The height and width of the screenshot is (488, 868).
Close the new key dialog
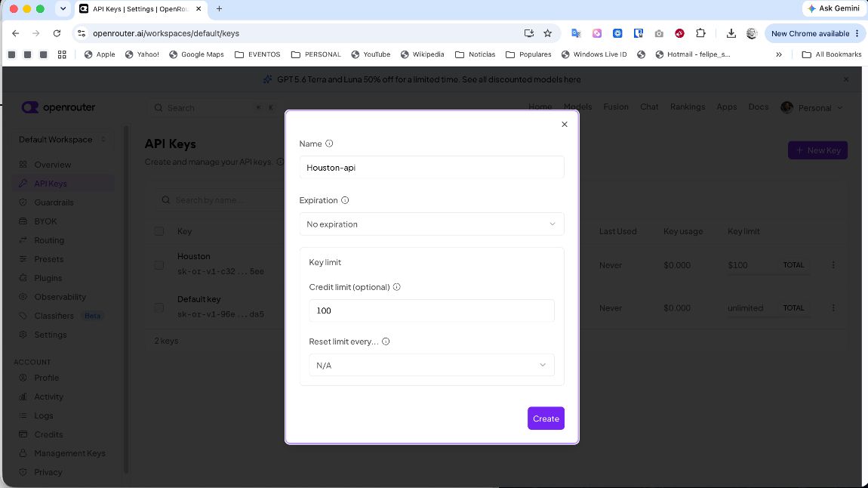click(x=564, y=124)
